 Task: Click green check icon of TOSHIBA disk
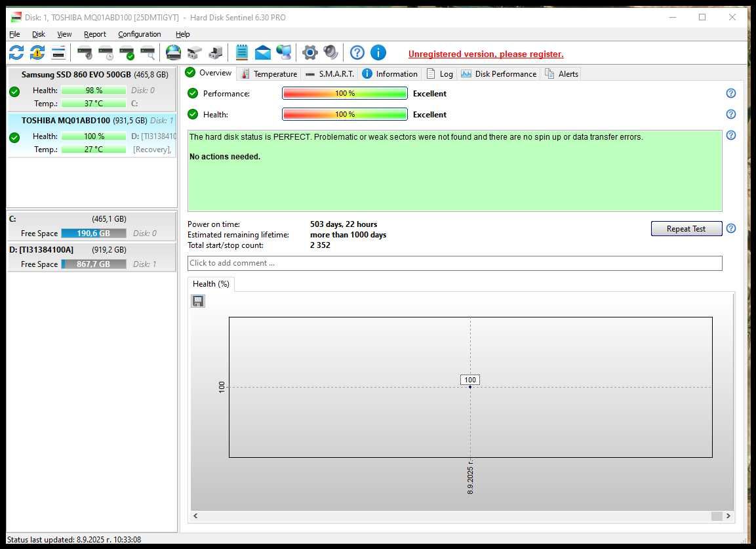click(14, 138)
